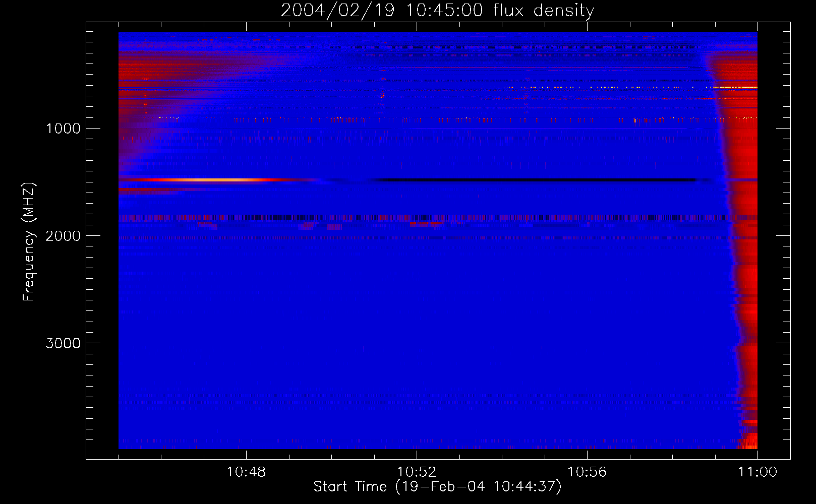Click the plot title '2004/02/19 10:45:00 flux density'
The image size is (816, 504).
(x=437, y=10)
